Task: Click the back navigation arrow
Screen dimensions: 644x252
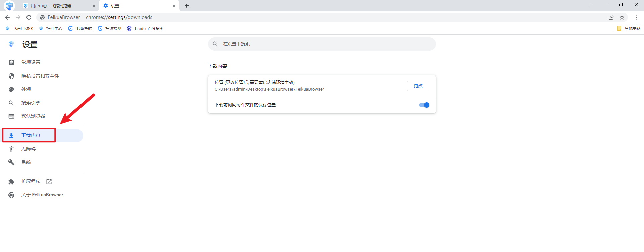Action: click(x=7, y=17)
